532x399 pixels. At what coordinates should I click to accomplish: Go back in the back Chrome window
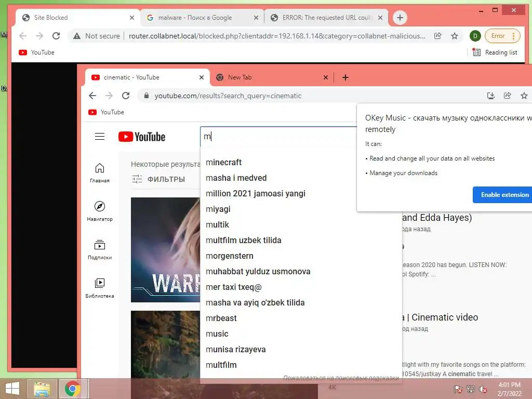[23, 36]
